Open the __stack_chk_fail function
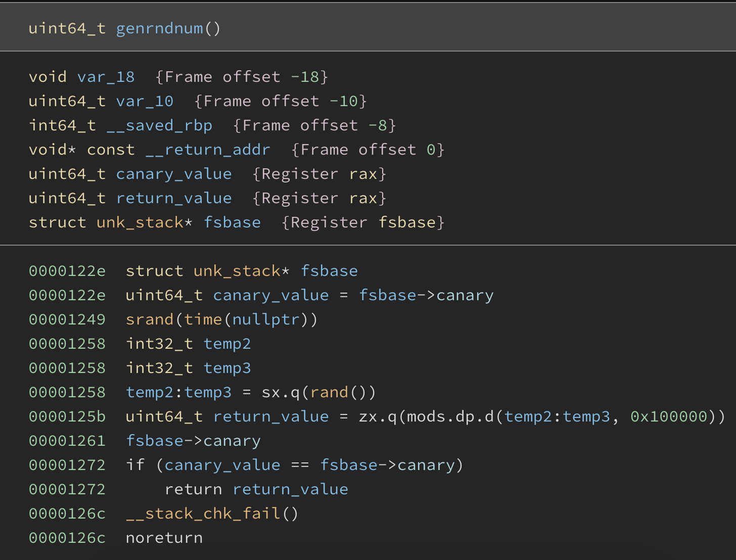736x560 pixels. (x=203, y=514)
